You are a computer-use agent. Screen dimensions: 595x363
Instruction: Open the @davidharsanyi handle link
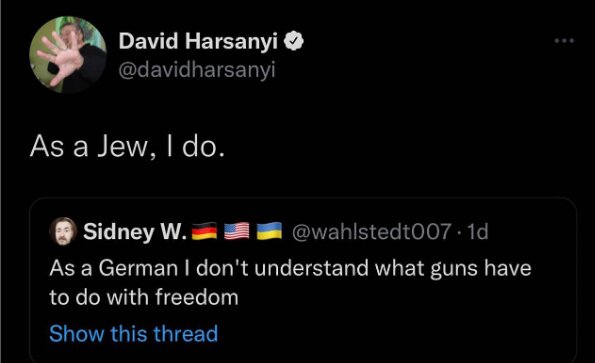click(197, 70)
